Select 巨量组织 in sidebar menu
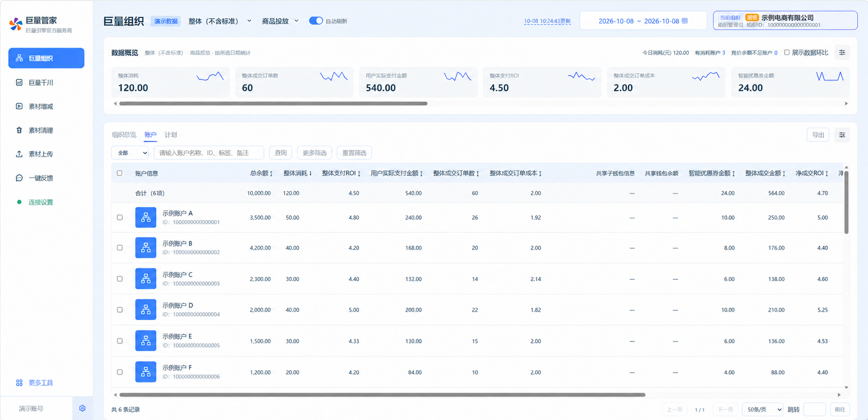Viewport: 868px width, 420px height. click(46, 58)
